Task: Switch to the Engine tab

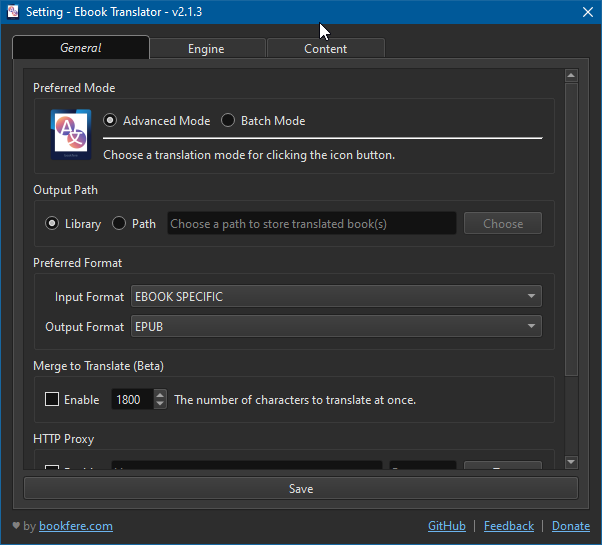Action: 207,49
